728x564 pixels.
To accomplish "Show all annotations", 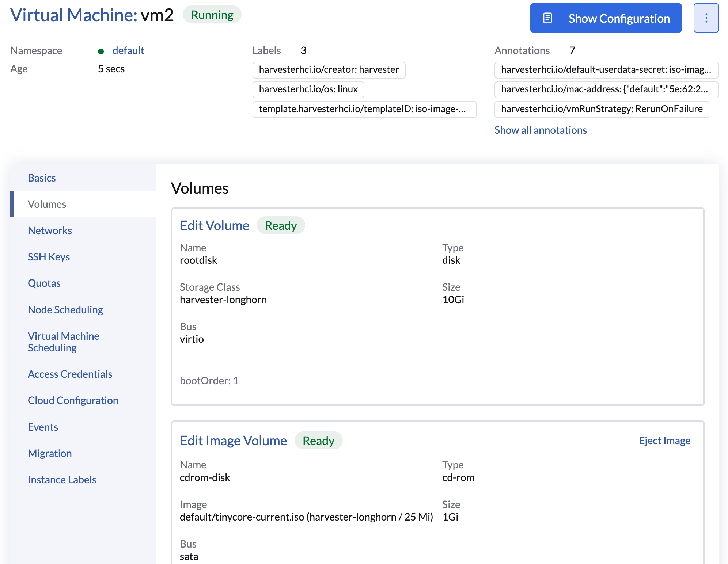I will (x=540, y=130).
